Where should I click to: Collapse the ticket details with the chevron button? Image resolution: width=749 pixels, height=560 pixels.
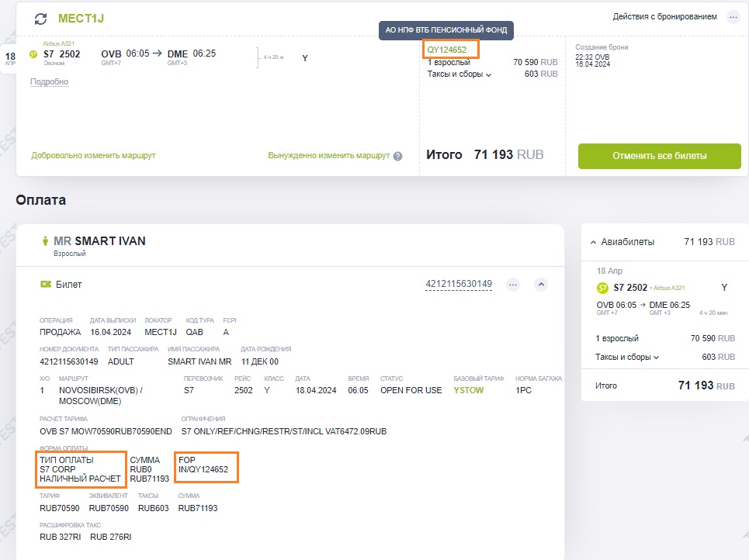tap(541, 285)
